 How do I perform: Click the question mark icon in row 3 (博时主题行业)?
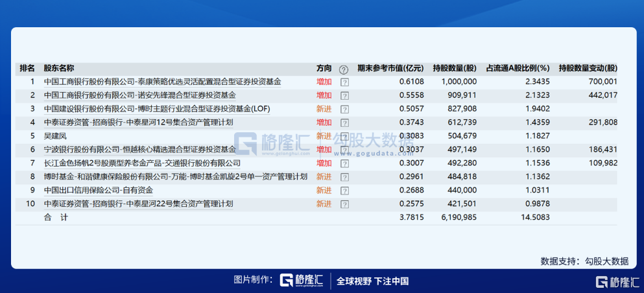[x=344, y=110]
